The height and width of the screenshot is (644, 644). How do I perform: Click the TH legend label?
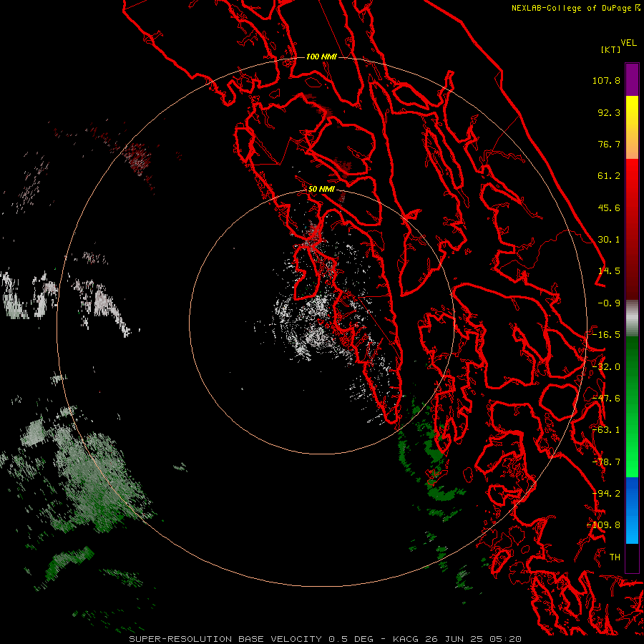pyautogui.click(x=615, y=557)
